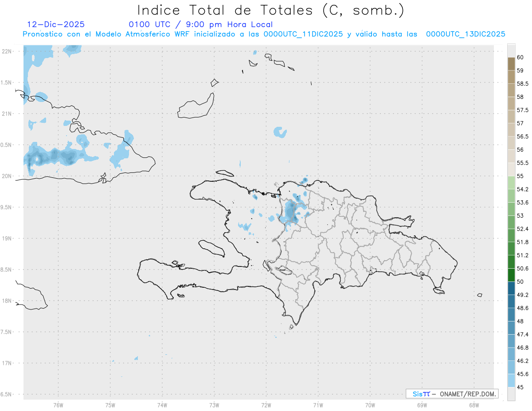Click the '17N' latitude label
The image size is (532, 411).
tap(6, 363)
